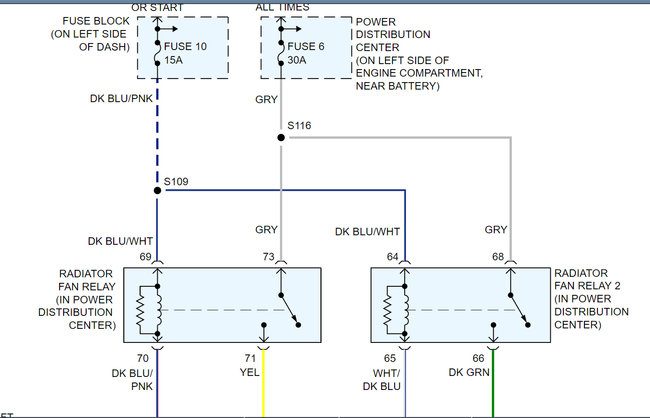Image resolution: width=650 pixels, height=418 pixels.
Task: Click the S116 splice junction dot
Action: click(x=281, y=137)
